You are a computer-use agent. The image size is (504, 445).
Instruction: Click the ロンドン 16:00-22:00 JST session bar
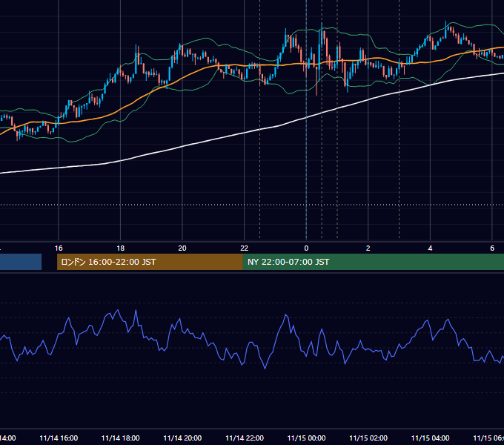click(x=150, y=262)
